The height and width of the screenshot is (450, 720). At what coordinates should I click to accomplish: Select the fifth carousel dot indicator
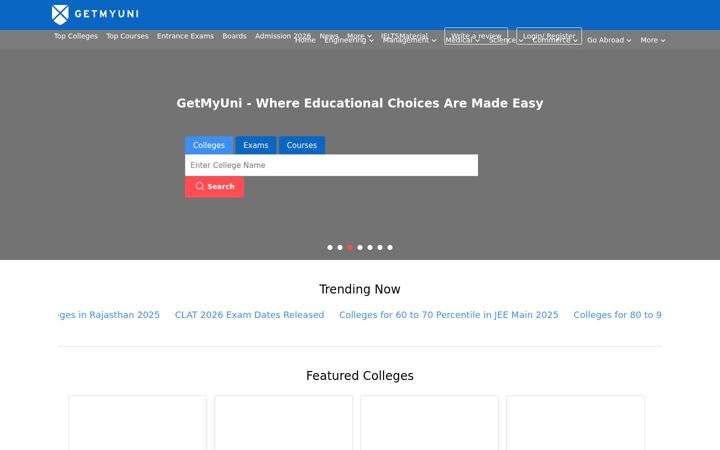pos(370,248)
